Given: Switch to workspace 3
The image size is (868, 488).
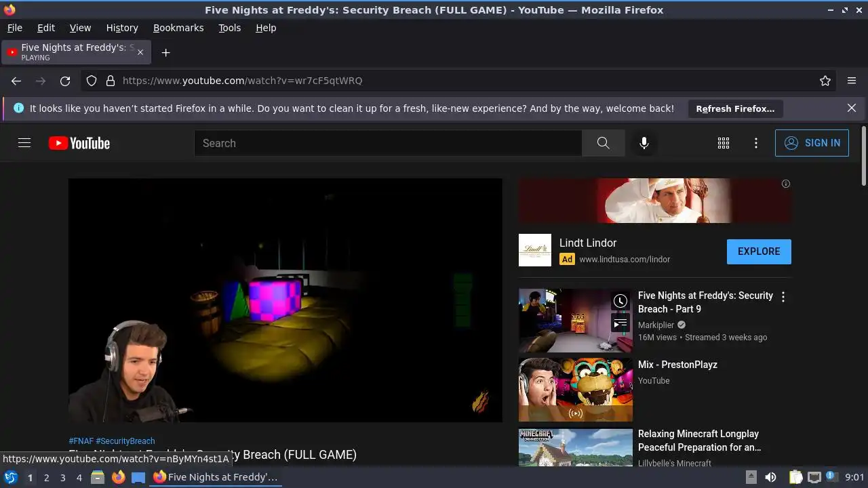Looking at the screenshot, I should coord(62,478).
